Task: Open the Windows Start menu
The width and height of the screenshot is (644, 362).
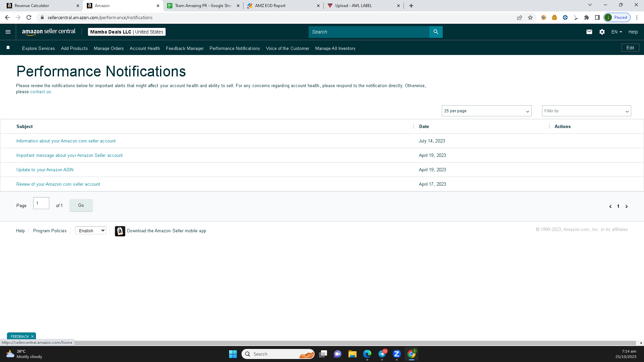Action: 233,354
